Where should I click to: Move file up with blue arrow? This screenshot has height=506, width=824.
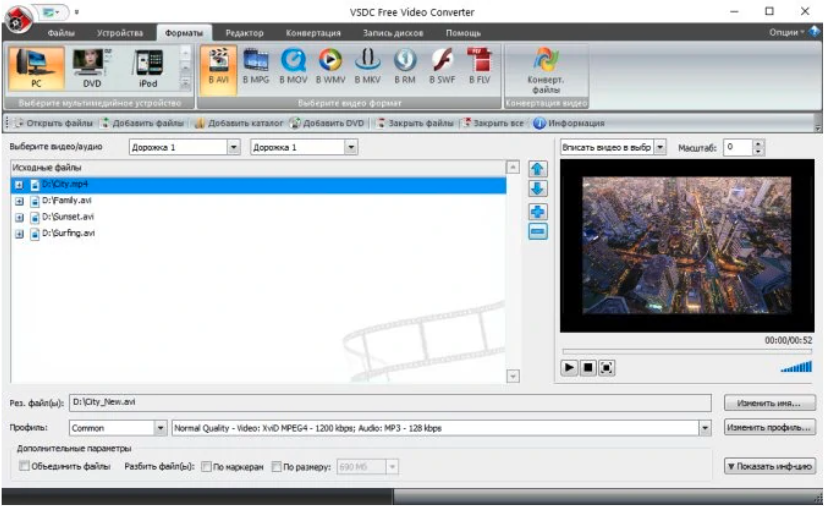point(538,169)
